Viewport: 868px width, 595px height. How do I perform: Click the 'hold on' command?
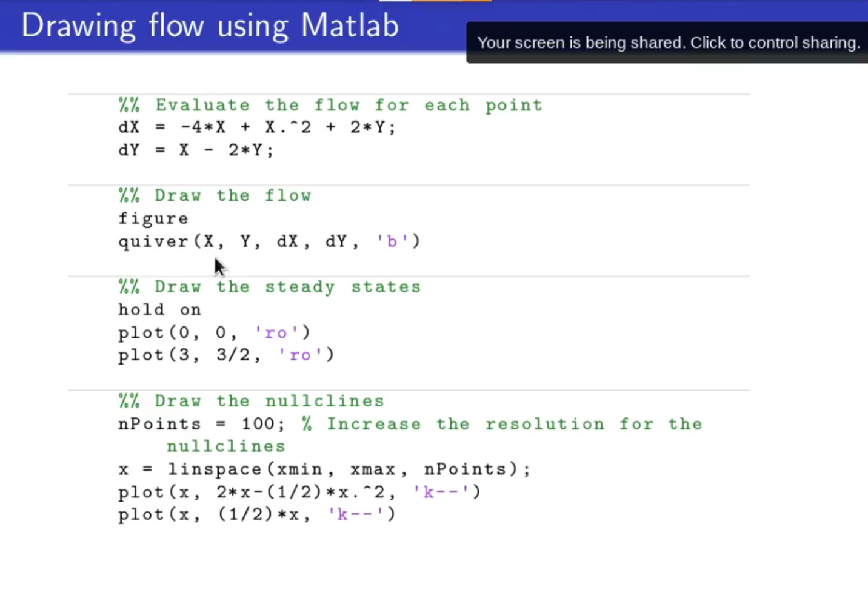click(x=159, y=309)
